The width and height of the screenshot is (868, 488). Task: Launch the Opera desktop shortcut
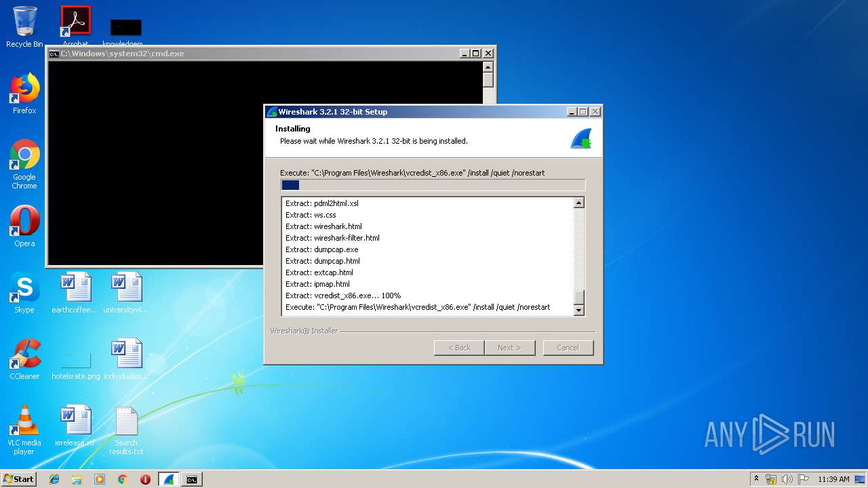pos(24,226)
